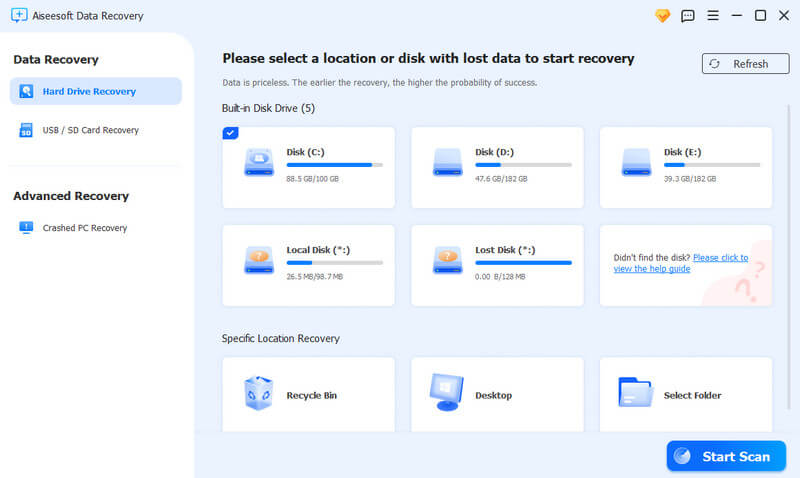Click the Data Recovery sidebar heading

click(x=56, y=59)
